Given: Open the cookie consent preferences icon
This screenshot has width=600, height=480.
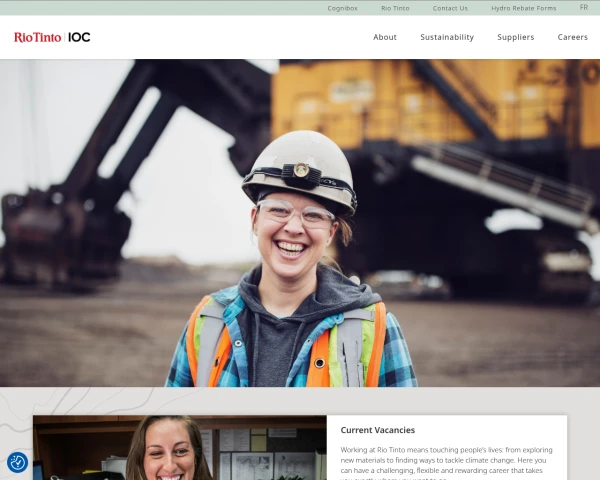Looking at the screenshot, I should (17, 462).
